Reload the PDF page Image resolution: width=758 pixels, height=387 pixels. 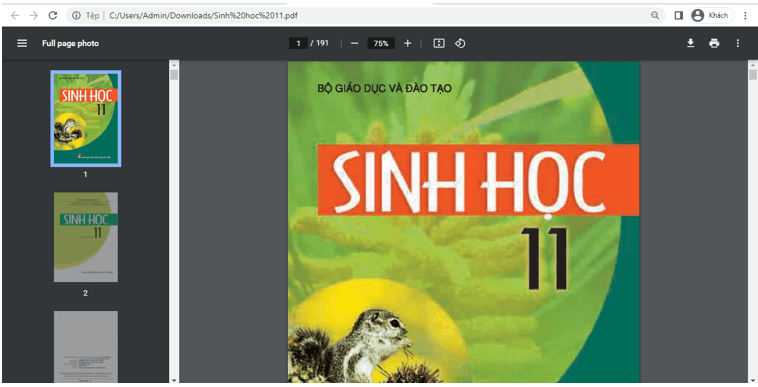click(x=53, y=15)
